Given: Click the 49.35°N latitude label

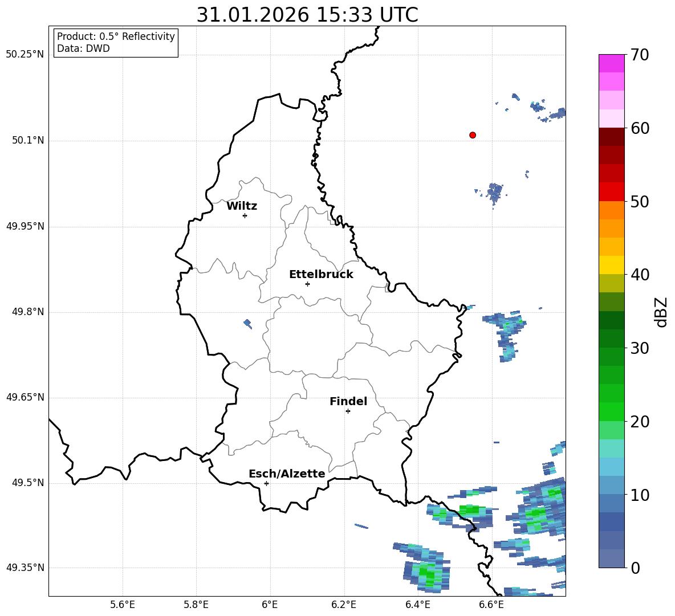Looking at the screenshot, I should click(25, 568).
